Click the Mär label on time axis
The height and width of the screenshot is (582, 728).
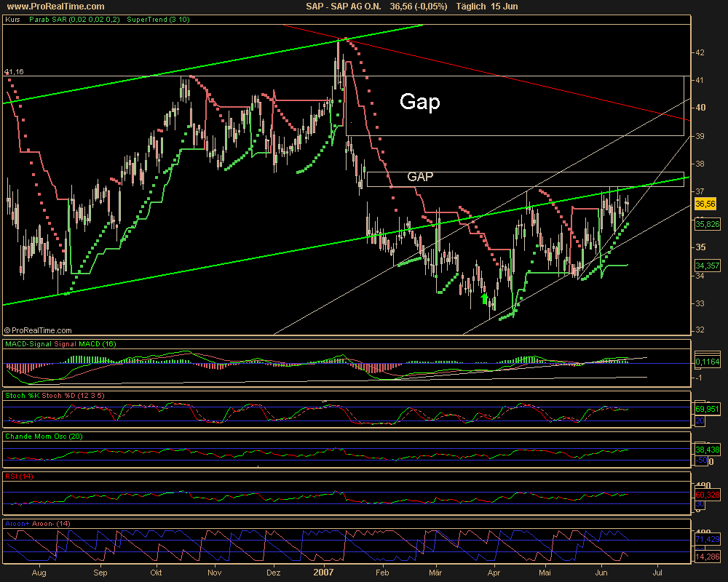[435, 573]
